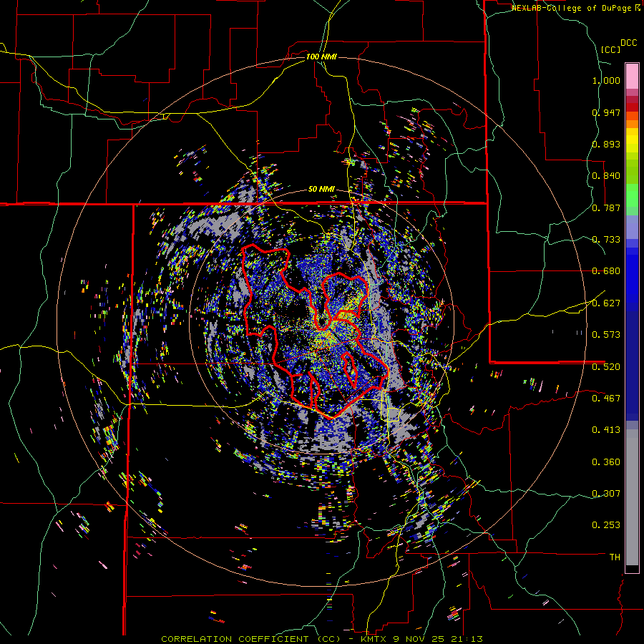Click the 0.627 legend value
This screenshot has height=644, width=644.
[606, 303]
